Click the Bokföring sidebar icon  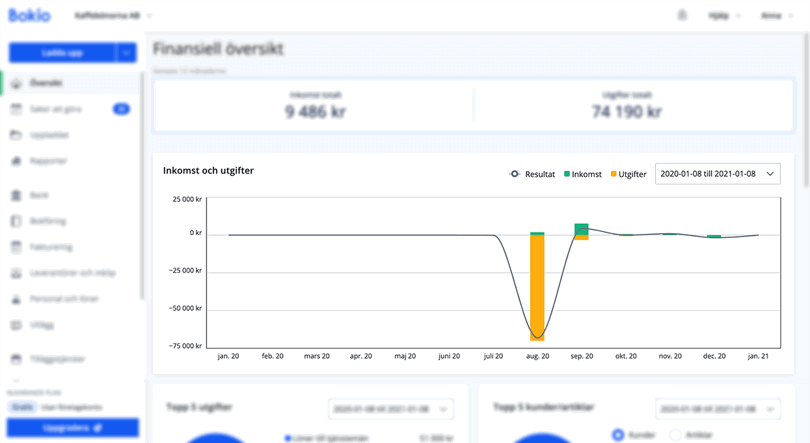[x=16, y=221]
